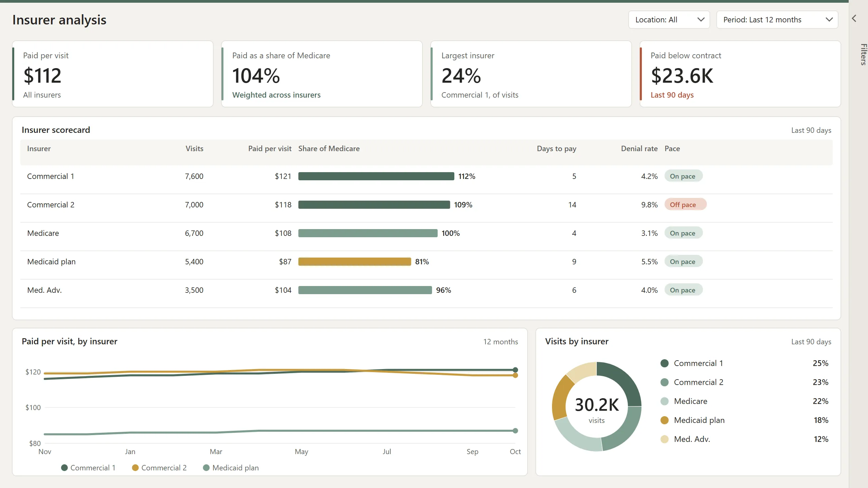The width and height of the screenshot is (868, 488).
Task: Sort by the Days to pay column header
Action: point(556,148)
